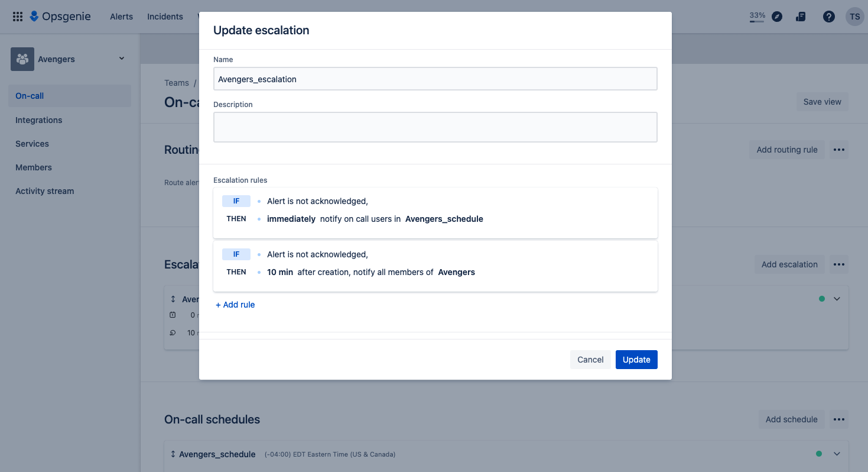Viewport: 868px width, 472px height.
Task: Click the THEN label on second escalation rule
Action: 236,271
